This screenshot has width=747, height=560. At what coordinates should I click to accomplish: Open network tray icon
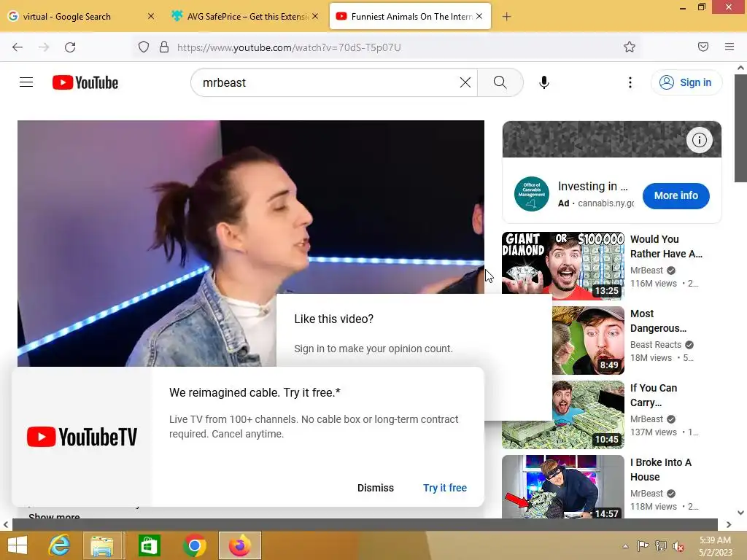click(x=661, y=546)
